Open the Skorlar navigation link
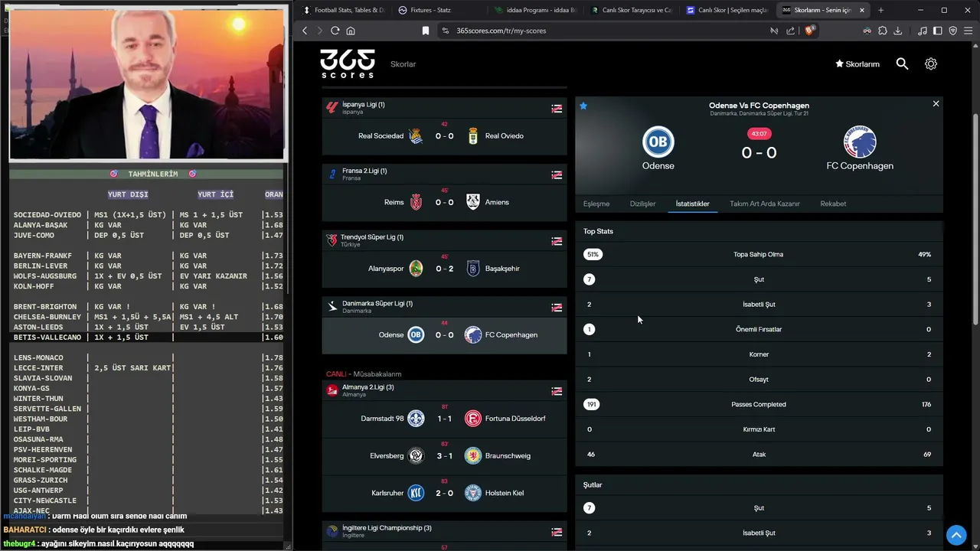Viewport: 980px width, 551px height. tap(403, 64)
